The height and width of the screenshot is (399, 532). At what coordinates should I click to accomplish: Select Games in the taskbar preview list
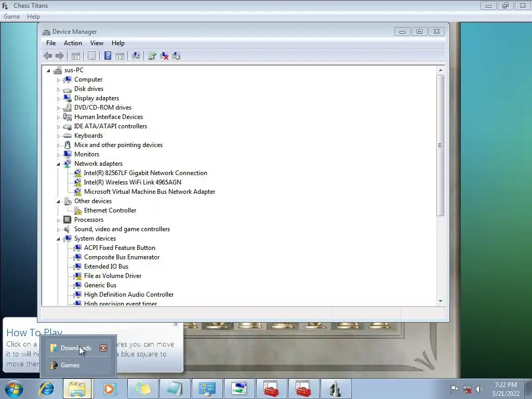(x=79, y=365)
